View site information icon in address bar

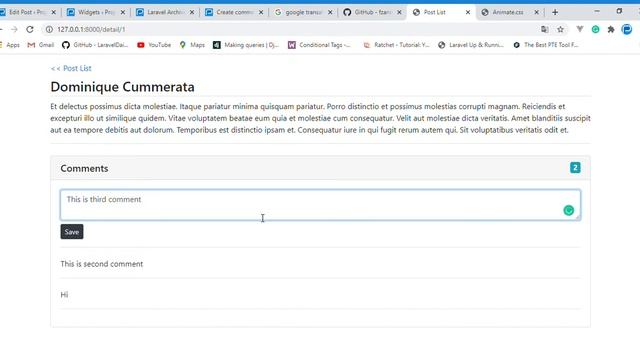(x=49, y=29)
